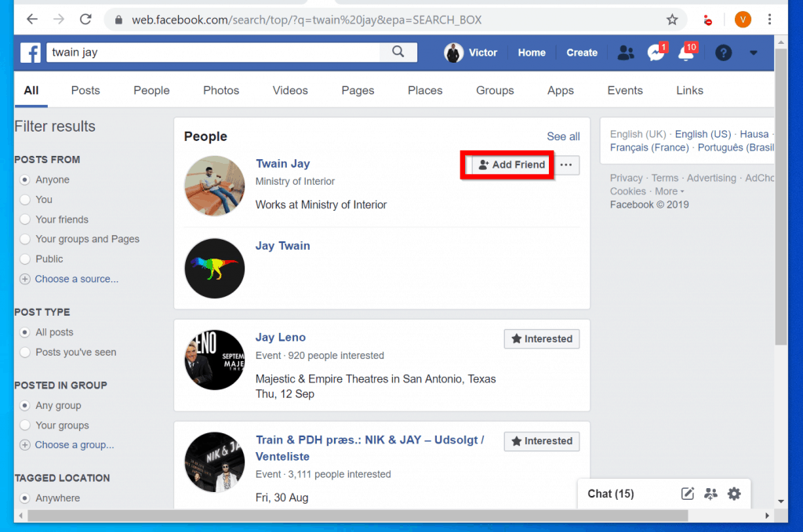Select the Your friends radio button
Viewport: 803px width, 532px height.
pyautogui.click(x=24, y=219)
